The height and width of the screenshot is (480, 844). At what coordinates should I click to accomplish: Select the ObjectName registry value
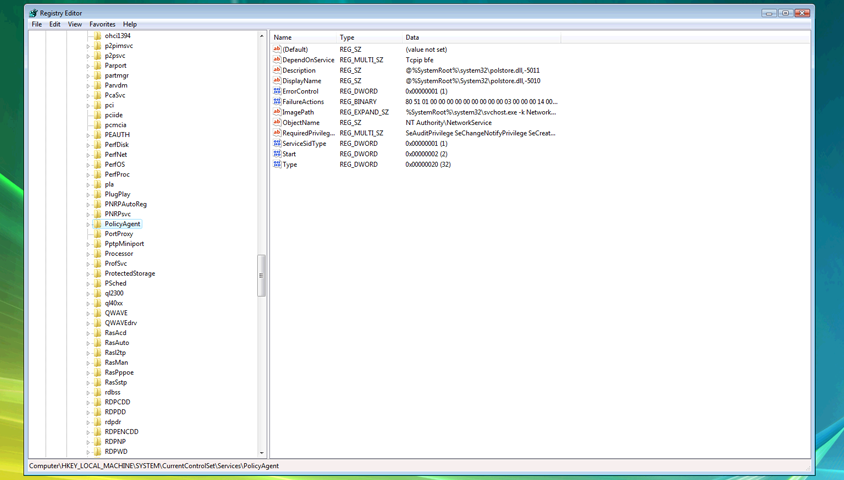pyautogui.click(x=301, y=123)
